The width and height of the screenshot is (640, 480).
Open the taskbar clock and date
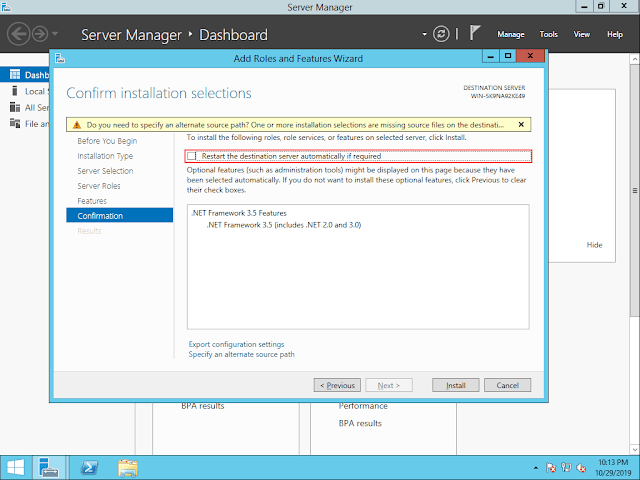pos(613,468)
